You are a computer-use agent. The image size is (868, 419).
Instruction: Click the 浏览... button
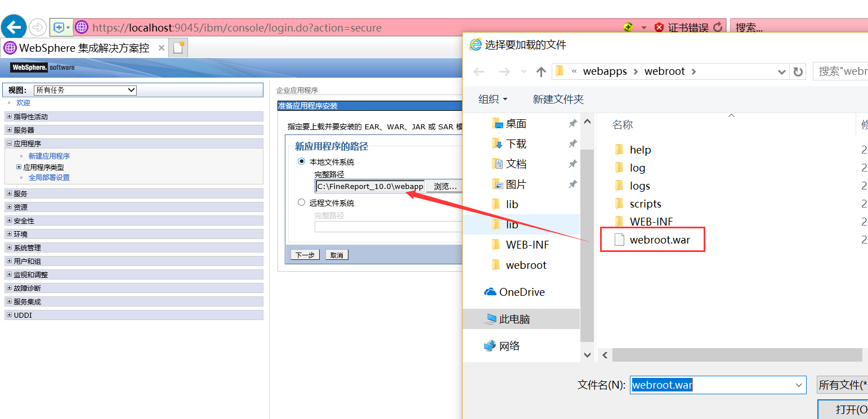coord(445,186)
